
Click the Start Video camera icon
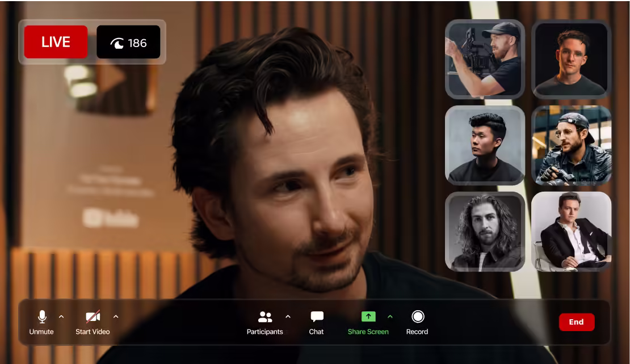93,316
